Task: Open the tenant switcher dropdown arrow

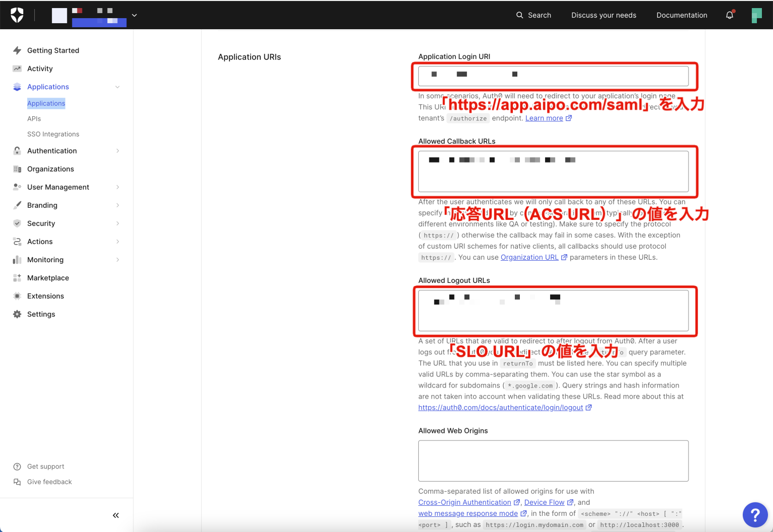Action: tap(134, 15)
